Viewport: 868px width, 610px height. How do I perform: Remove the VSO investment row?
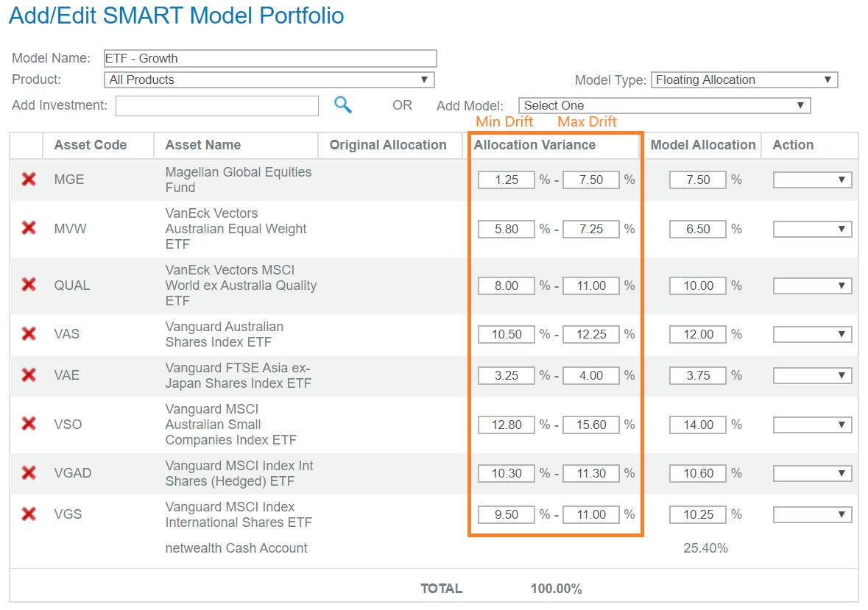point(29,424)
